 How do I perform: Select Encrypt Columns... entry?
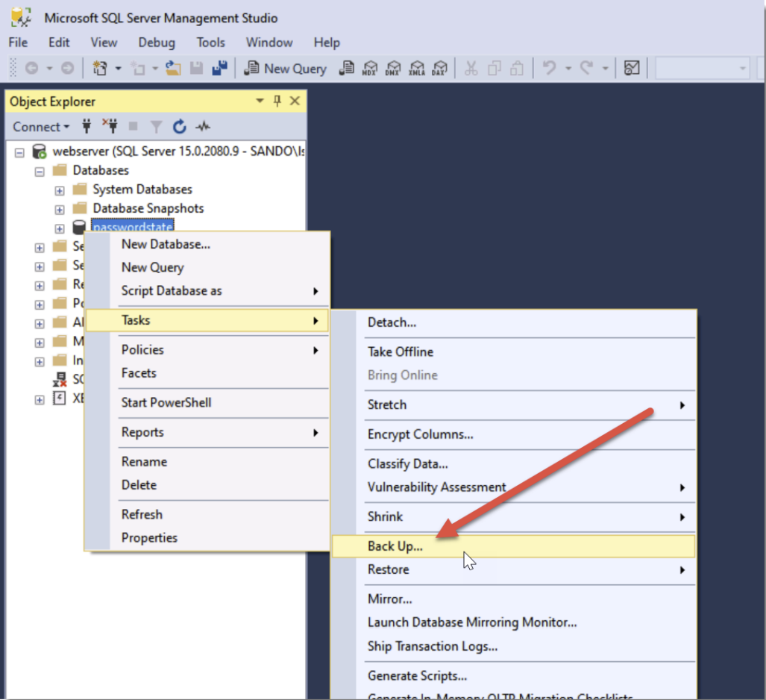click(x=513, y=434)
